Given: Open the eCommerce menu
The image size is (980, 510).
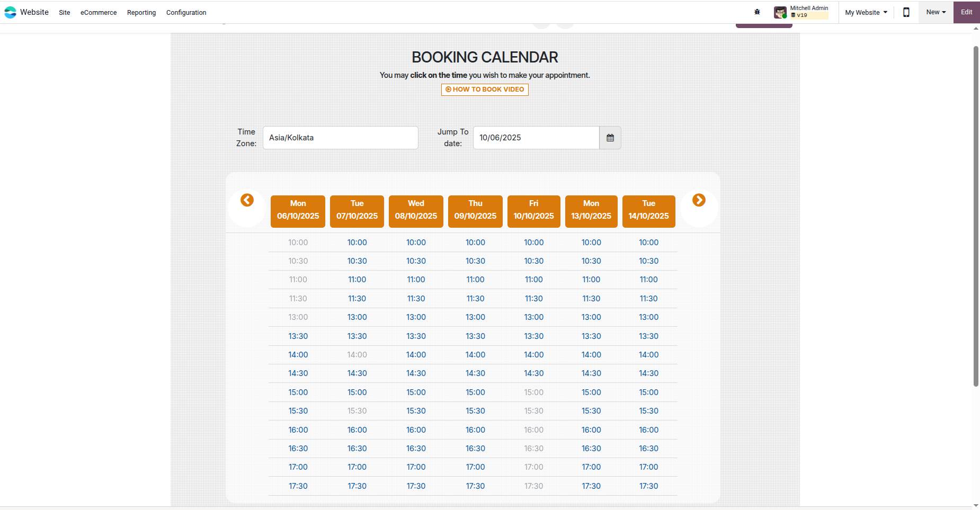Looking at the screenshot, I should (x=99, y=13).
